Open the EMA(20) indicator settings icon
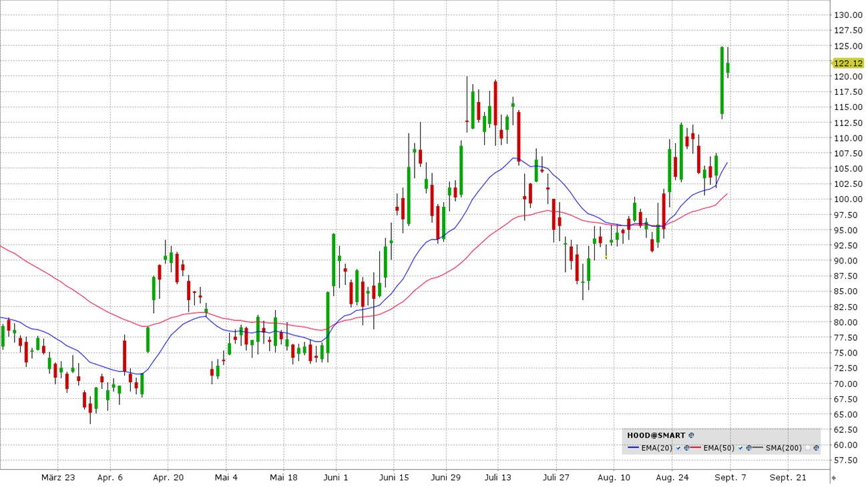 point(686,448)
